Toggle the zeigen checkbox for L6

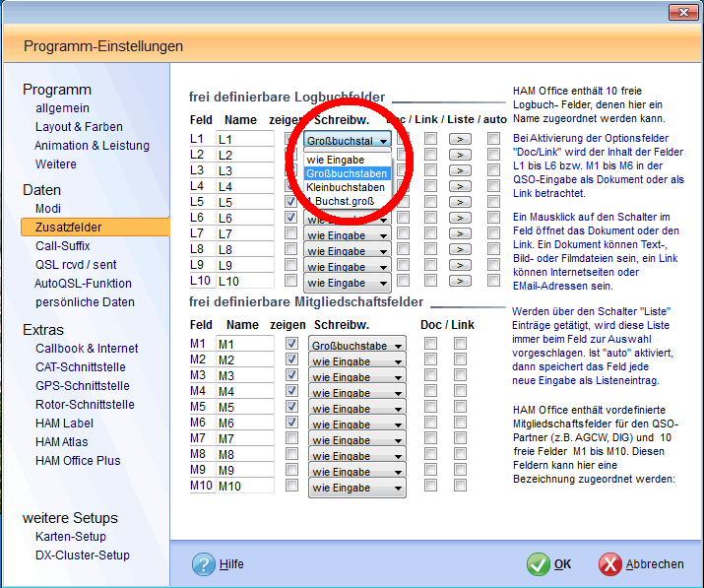click(290, 217)
